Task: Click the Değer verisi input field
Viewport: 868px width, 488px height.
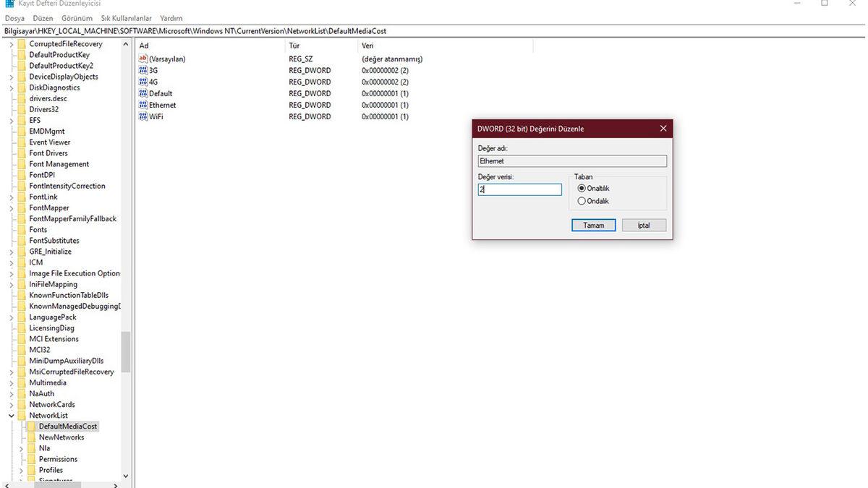Action: click(x=519, y=189)
